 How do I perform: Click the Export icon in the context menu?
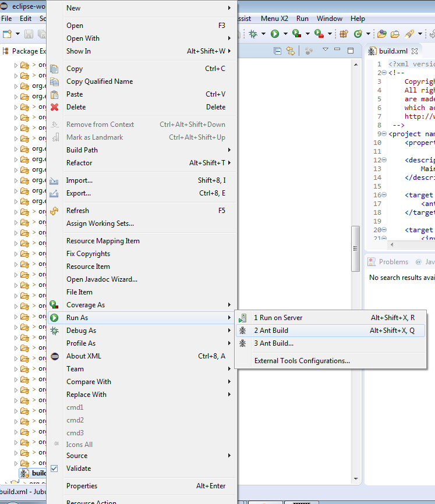54,193
